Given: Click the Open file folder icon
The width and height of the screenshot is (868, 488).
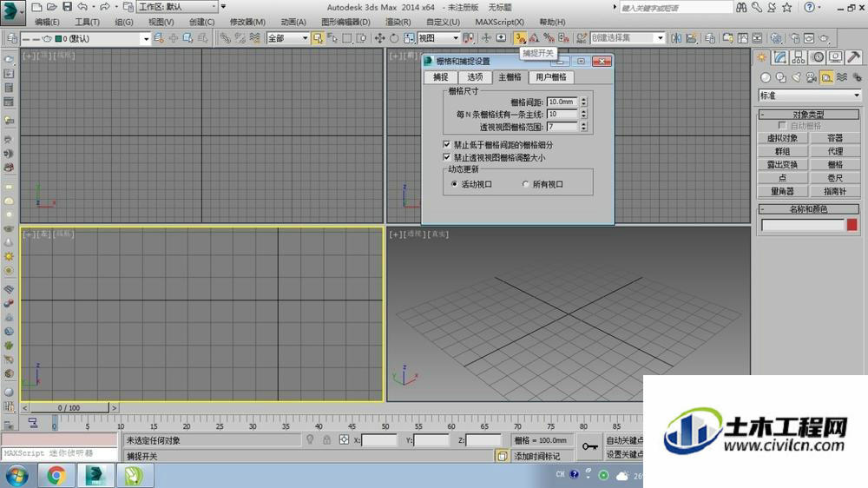Looking at the screenshot, I should (51, 7).
